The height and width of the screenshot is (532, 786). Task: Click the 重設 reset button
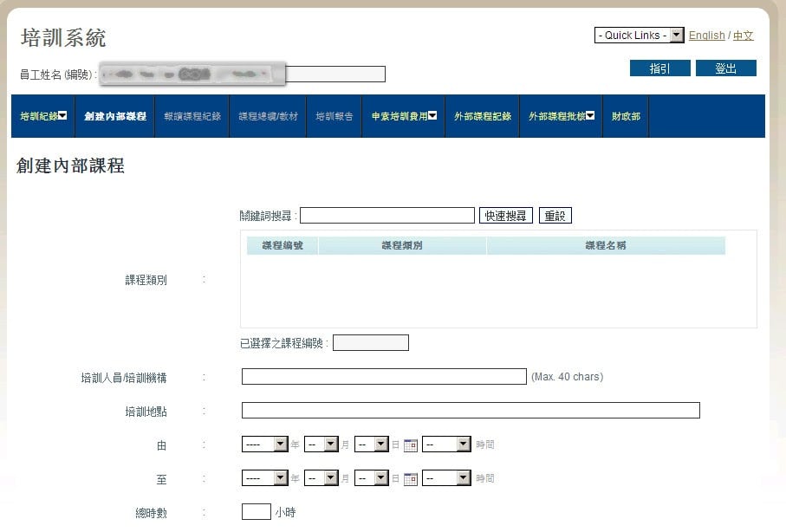(555, 216)
